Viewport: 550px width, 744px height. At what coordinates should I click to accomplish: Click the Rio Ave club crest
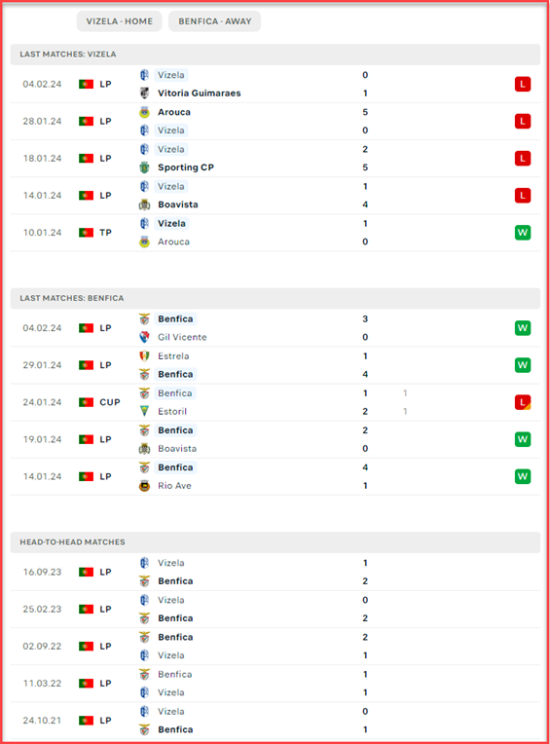pyautogui.click(x=144, y=485)
